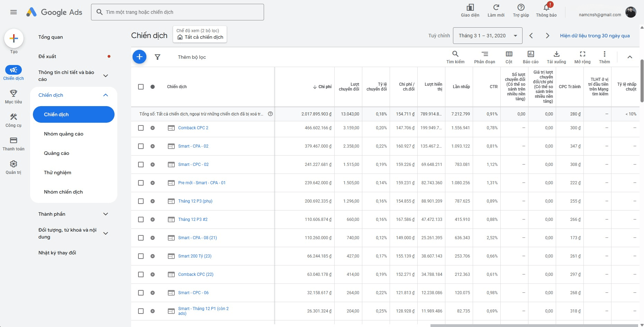The image size is (644, 327).
Task: Click Thêm bộ lọc add filter
Action: point(192,57)
